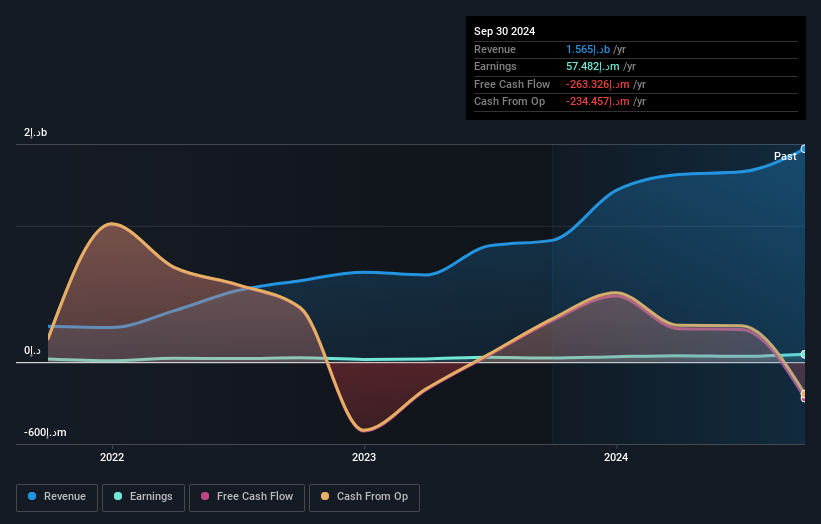Click the 'Earnings' row label in tooltip
The width and height of the screenshot is (821, 524).
(x=495, y=66)
